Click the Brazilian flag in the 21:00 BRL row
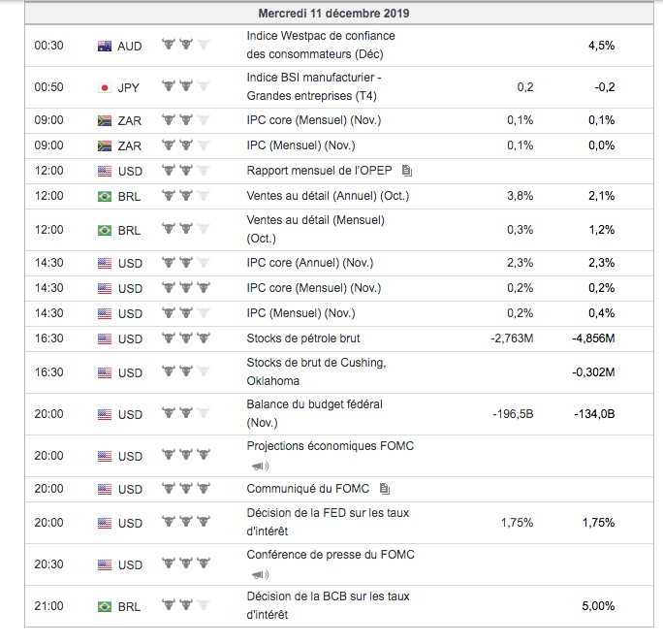The width and height of the screenshot is (663, 644). tap(105, 607)
